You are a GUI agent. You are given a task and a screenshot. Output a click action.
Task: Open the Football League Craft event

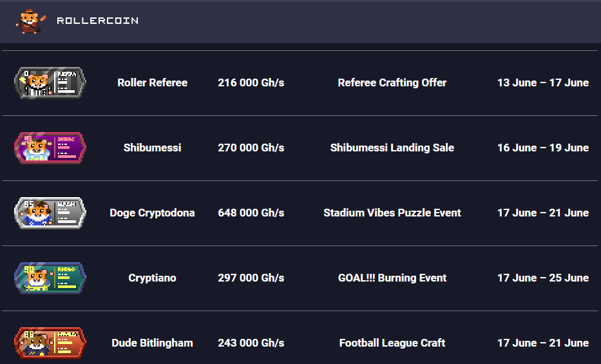pos(392,343)
